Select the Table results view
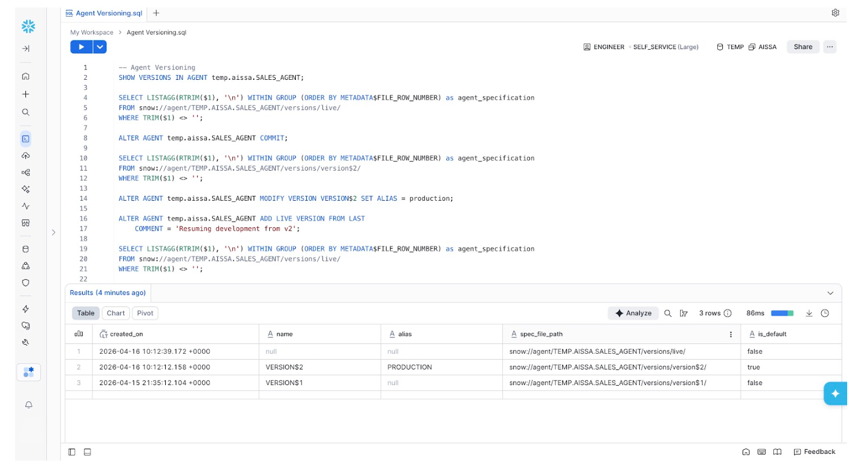The width and height of the screenshot is (868, 466). 86,313
